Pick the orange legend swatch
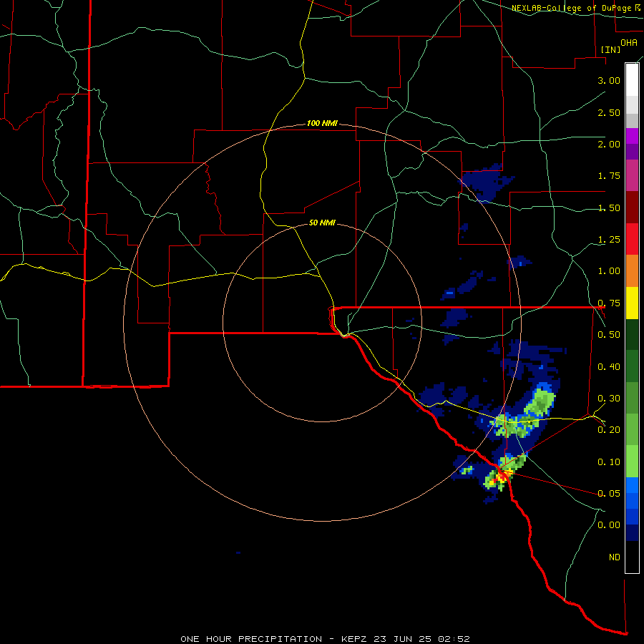This screenshot has height=644, width=644. pyautogui.click(x=632, y=270)
